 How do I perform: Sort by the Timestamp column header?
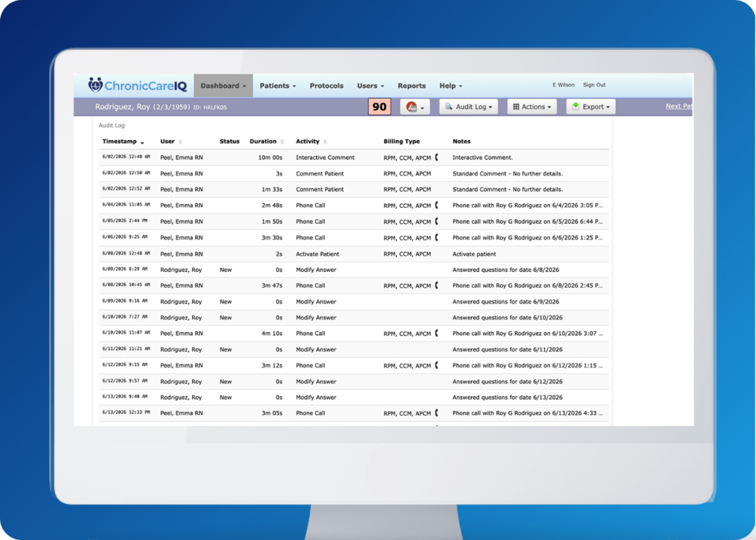[x=123, y=142]
